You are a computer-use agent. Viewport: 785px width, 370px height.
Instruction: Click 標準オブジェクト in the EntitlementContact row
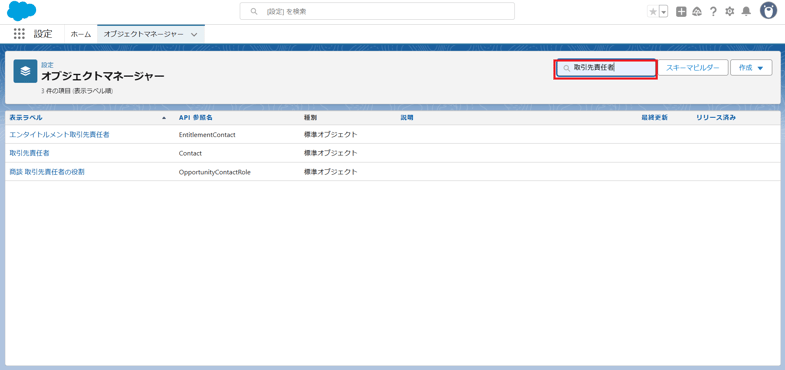(x=330, y=134)
